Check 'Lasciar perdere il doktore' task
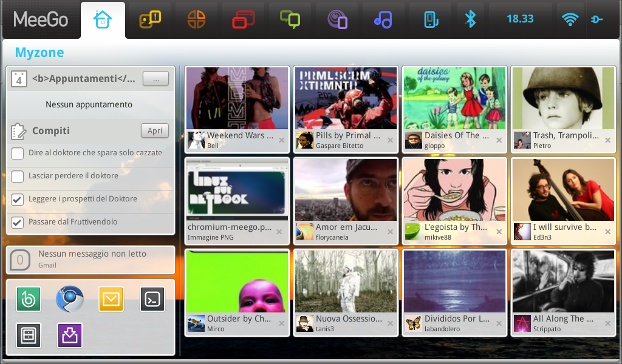Screen dimensions: 622x364 17,177
